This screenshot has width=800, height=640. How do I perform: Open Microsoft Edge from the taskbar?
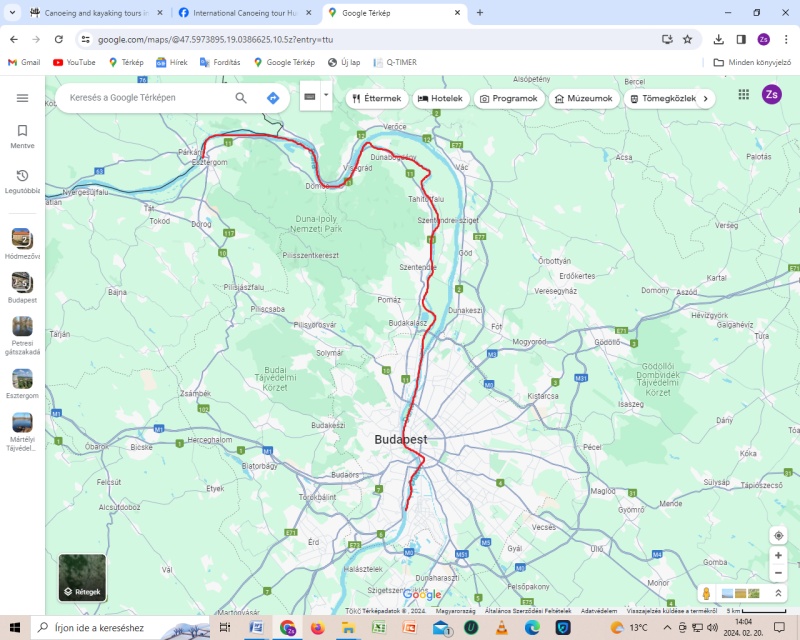[x=532, y=627]
